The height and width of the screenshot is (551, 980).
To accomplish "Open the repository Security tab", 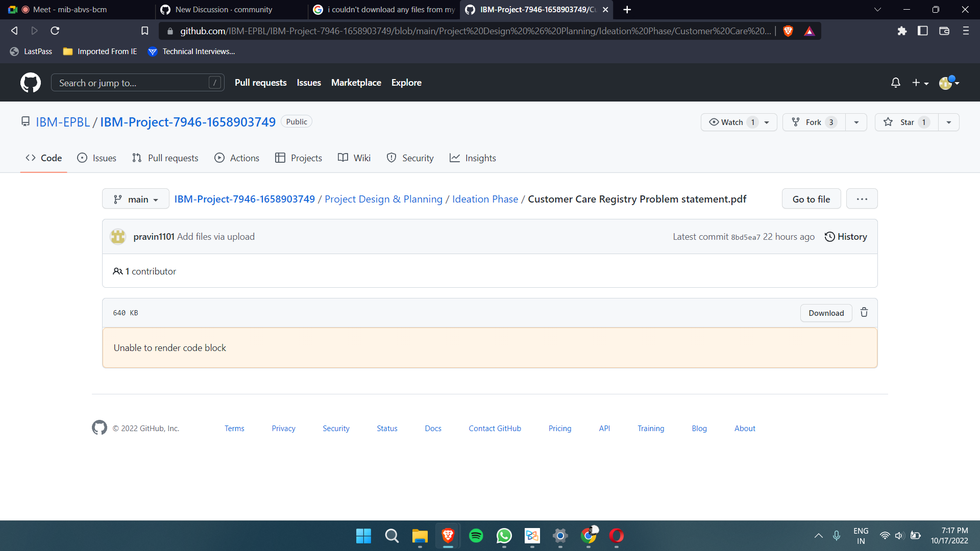I will (410, 158).
